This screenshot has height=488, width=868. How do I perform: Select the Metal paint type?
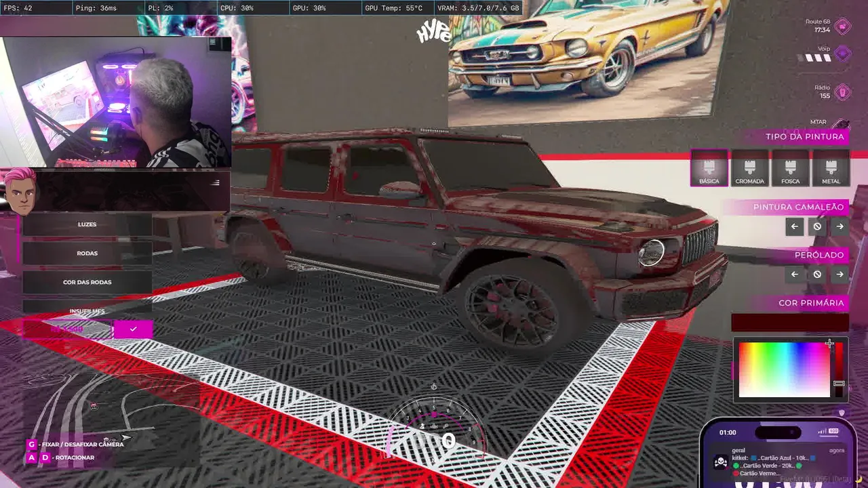point(831,167)
